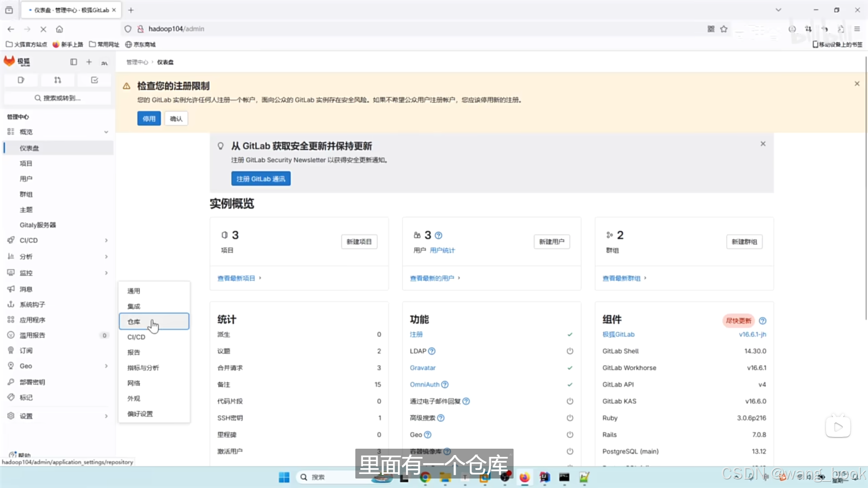Screen dimensions: 868x488
Task: Click the help icon next to 通过电子邮件回复
Action: (x=466, y=401)
